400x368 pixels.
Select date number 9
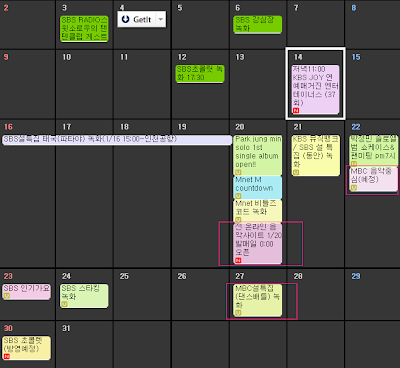6,57
